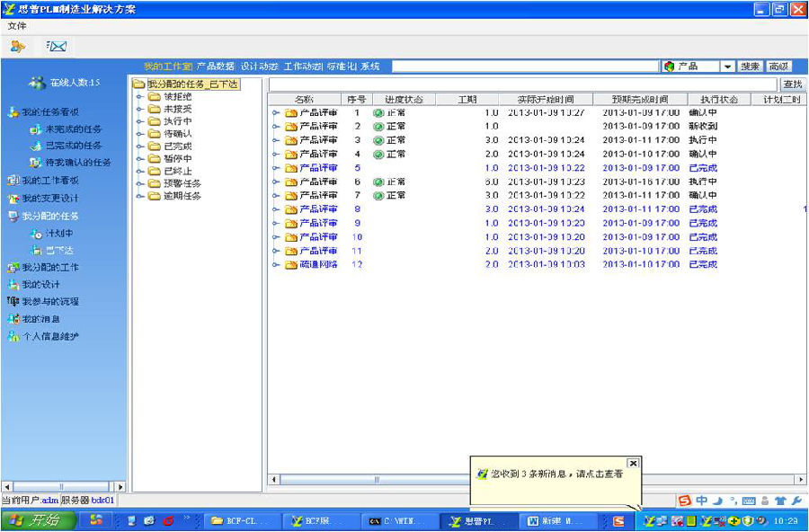Click the green status icon in row 1
Image resolution: width=809 pixels, height=532 pixels.
[x=378, y=113]
